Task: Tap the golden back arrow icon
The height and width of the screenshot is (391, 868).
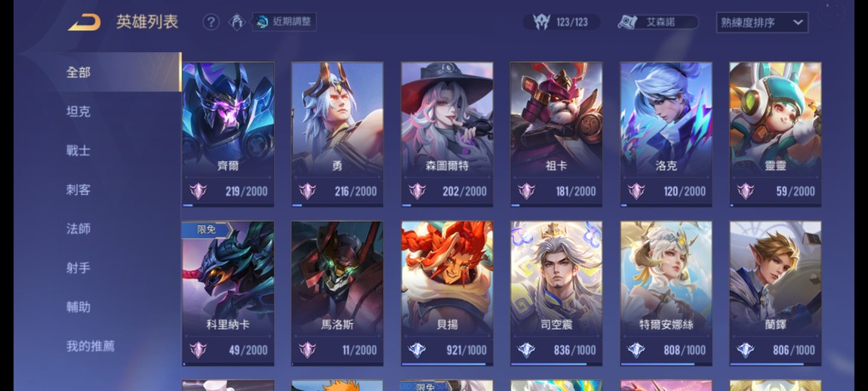Action: point(85,22)
